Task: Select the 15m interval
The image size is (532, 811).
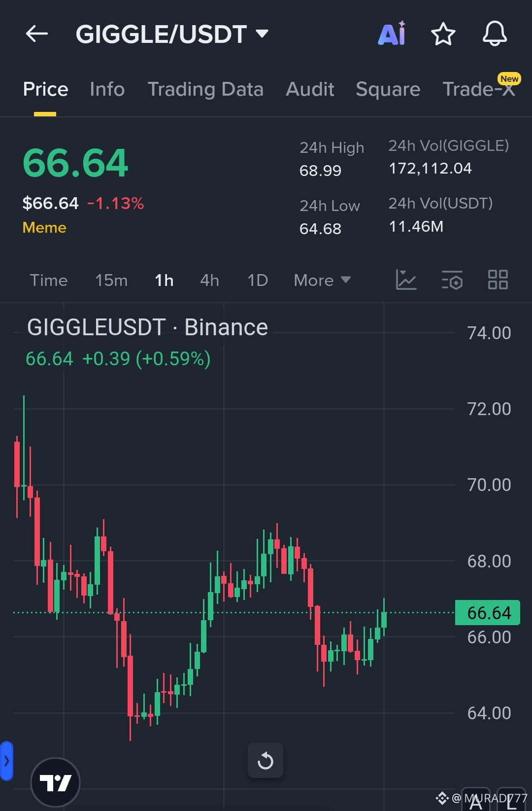Action: tap(111, 280)
